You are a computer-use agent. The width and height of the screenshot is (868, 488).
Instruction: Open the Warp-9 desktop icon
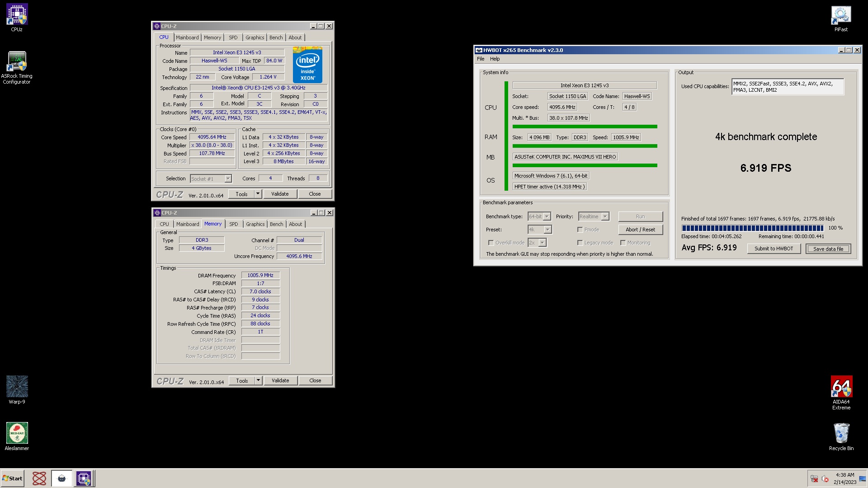coord(17,390)
